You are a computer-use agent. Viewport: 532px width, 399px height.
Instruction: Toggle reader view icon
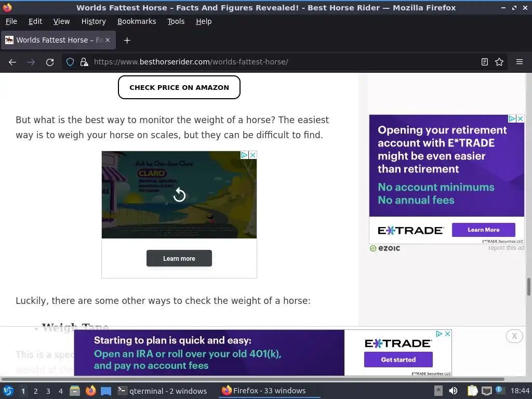tap(485, 62)
